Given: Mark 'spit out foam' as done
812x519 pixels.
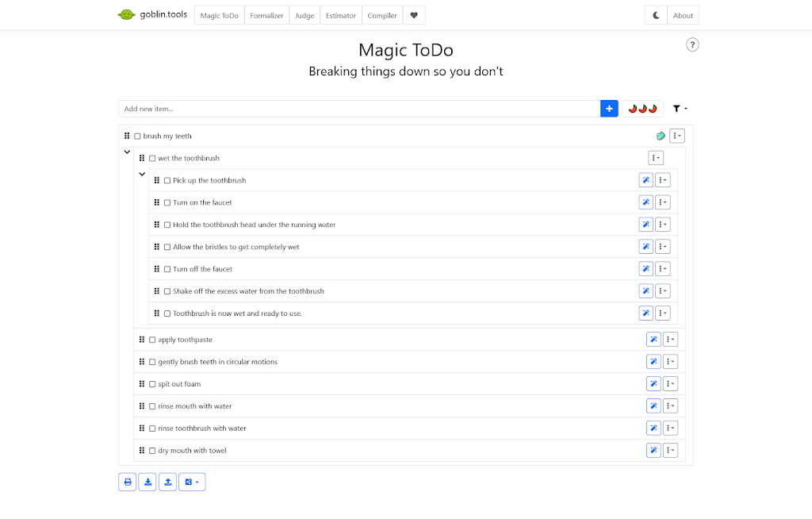Looking at the screenshot, I should pos(152,385).
